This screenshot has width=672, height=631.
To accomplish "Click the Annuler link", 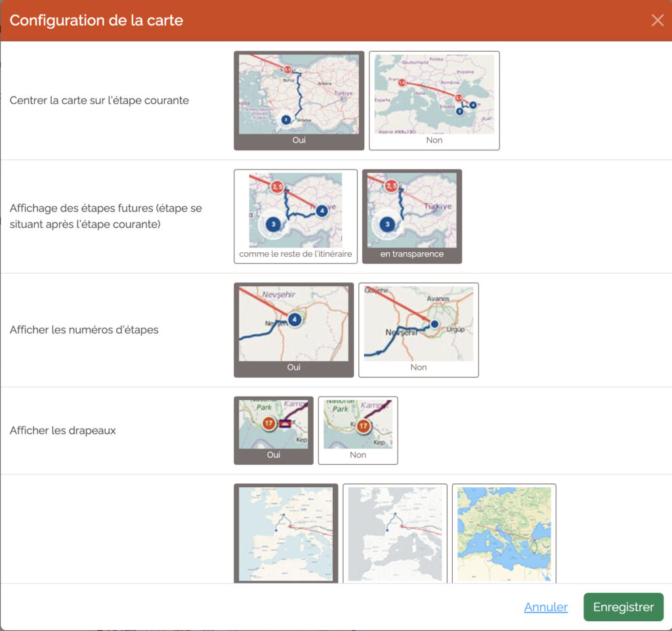I will 545,607.
